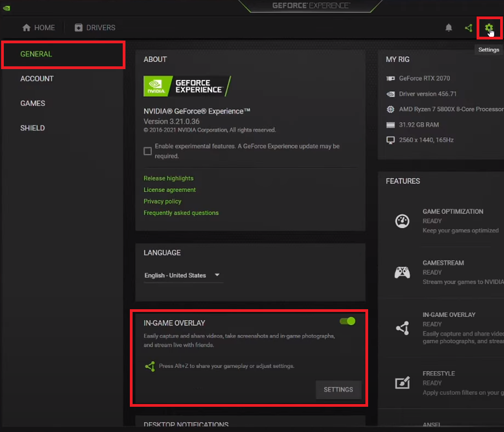Open the Settings gear icon
This screenshot has height=432, width=504.
point(489,28)
